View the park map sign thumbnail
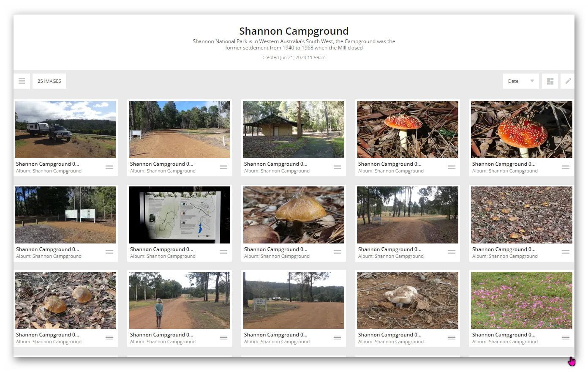The image size is (588, 372). (x=180, y=215)
